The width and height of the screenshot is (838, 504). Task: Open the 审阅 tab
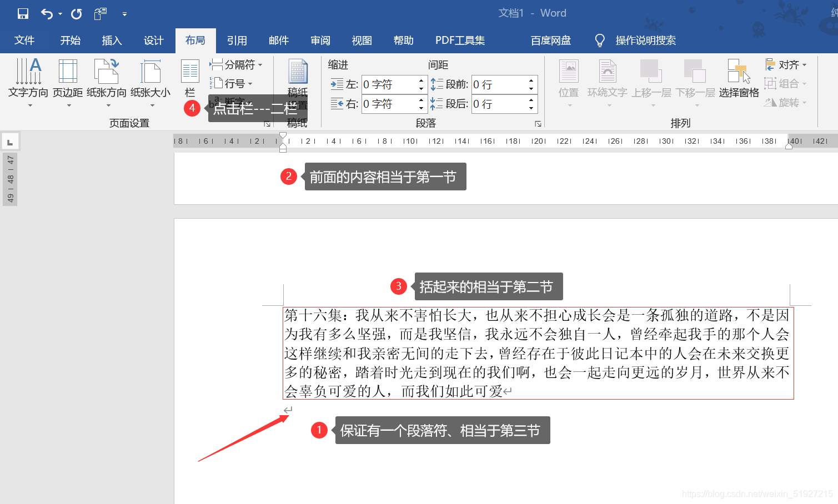pyautogui.click(x=320, y=40)
